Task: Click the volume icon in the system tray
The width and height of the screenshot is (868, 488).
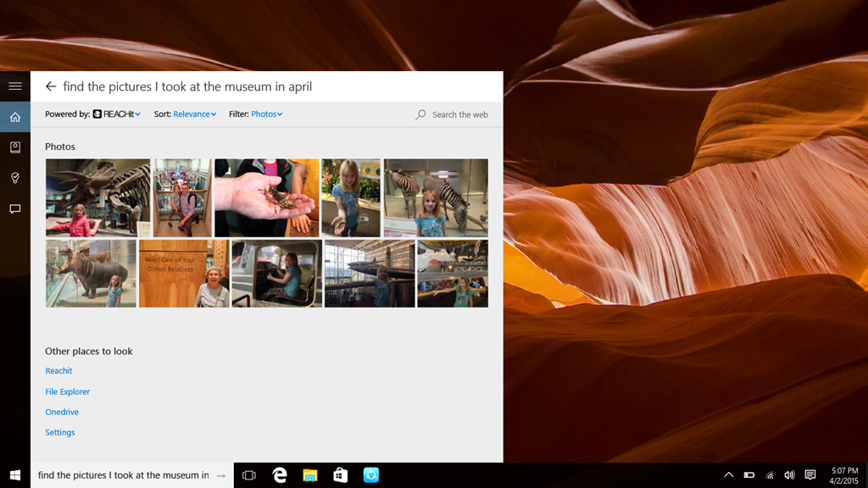Action: [789, 475]
